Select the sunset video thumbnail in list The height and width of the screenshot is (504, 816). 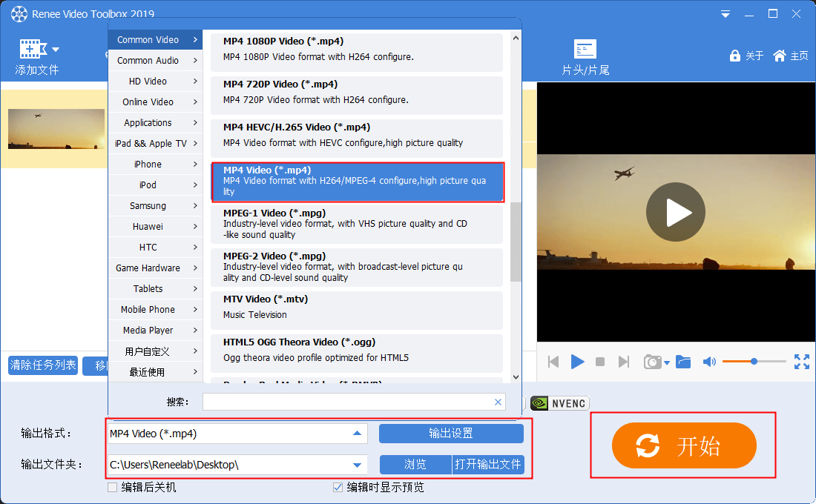point(56,129)
